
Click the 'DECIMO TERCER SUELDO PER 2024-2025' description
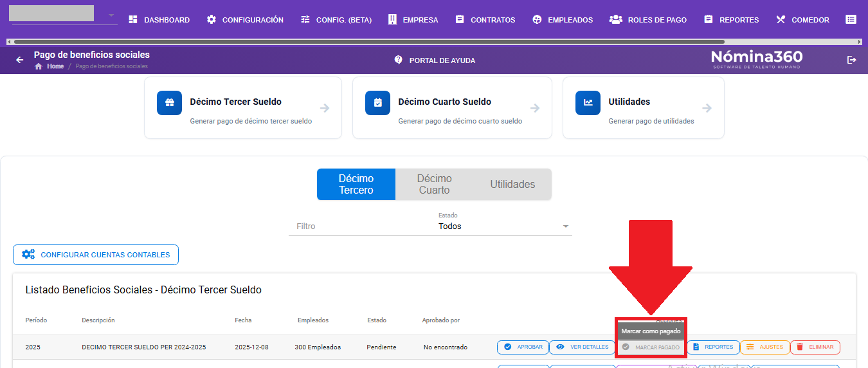click(144, 347)
